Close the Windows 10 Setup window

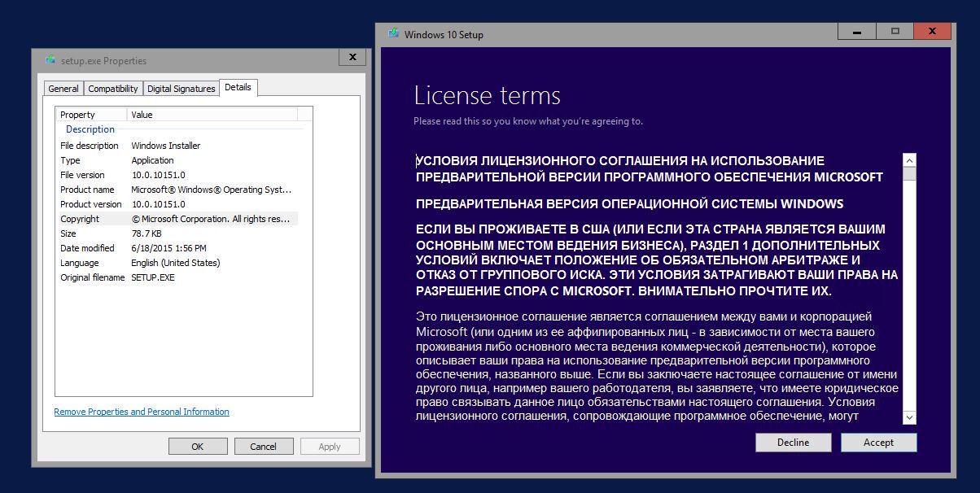(932, 32)
